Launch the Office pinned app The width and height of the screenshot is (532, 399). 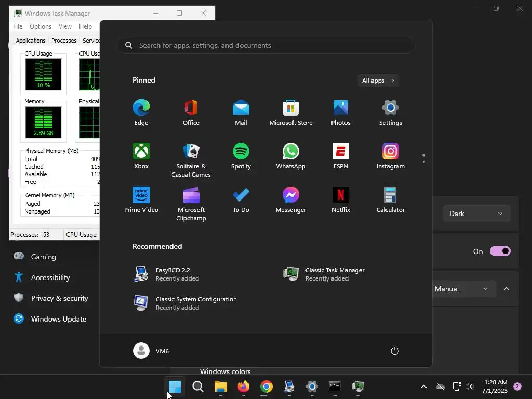tap(191, 113)
